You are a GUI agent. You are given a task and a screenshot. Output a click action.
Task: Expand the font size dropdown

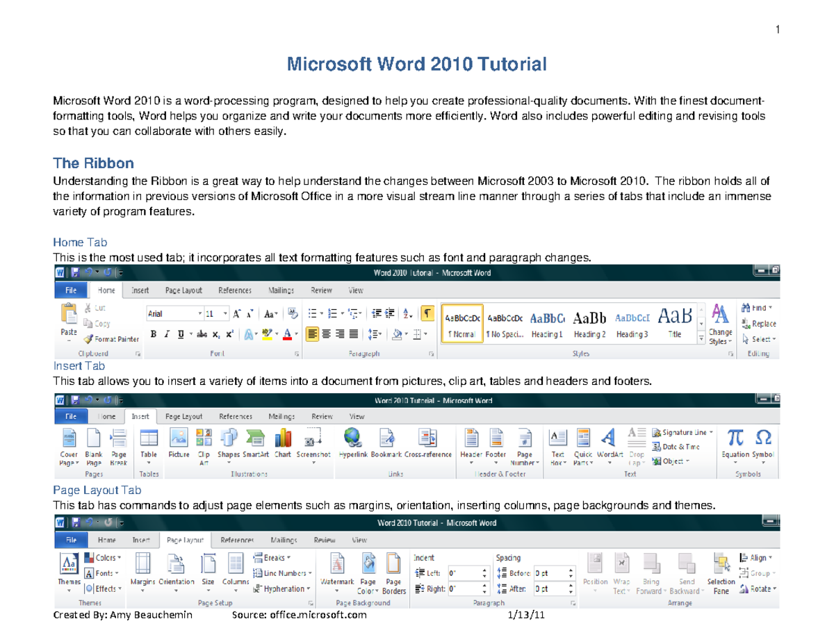[x=225, y=314]
